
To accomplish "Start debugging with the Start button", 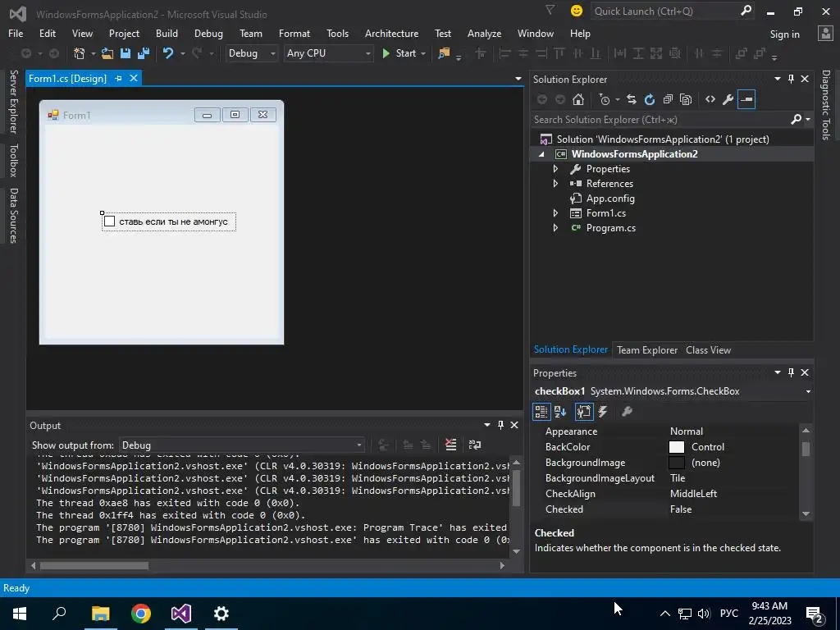I will pyautogui.click(x=399, y=53).
